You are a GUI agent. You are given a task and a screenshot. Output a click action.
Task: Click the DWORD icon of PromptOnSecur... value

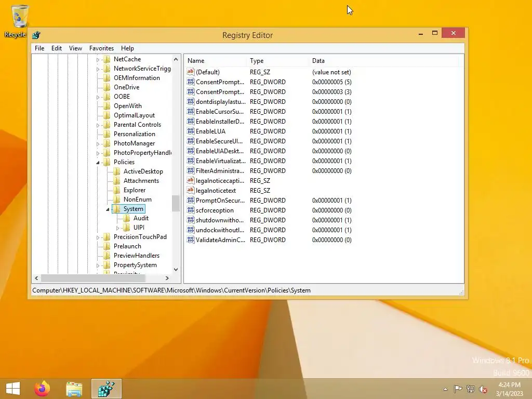[x=190, y=200]
